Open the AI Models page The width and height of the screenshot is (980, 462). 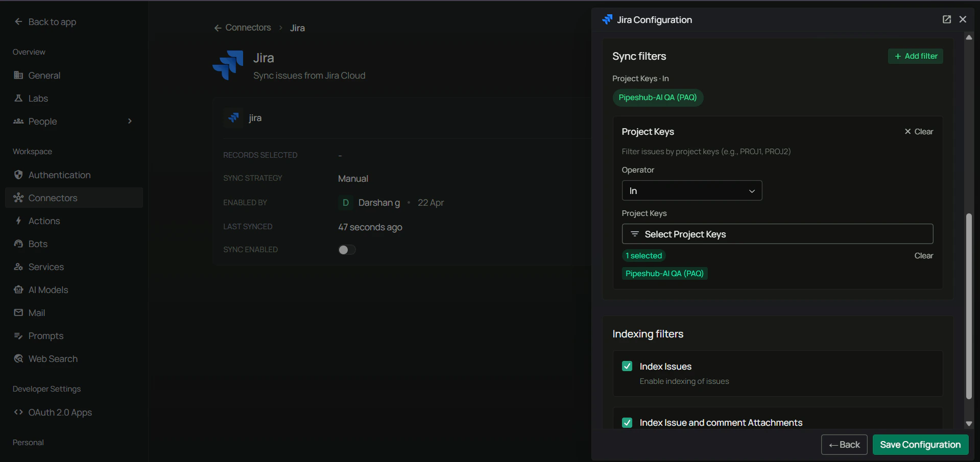pos(74,289)
